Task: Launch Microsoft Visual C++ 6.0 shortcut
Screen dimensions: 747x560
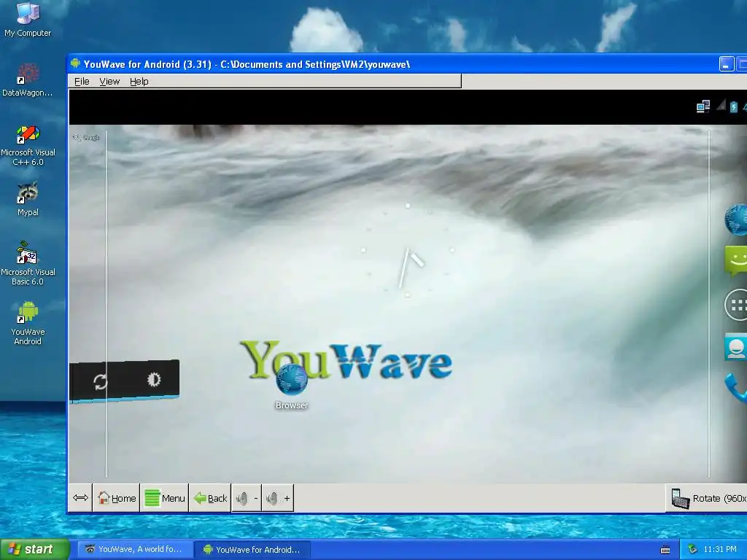Action: tap(28, 145)
